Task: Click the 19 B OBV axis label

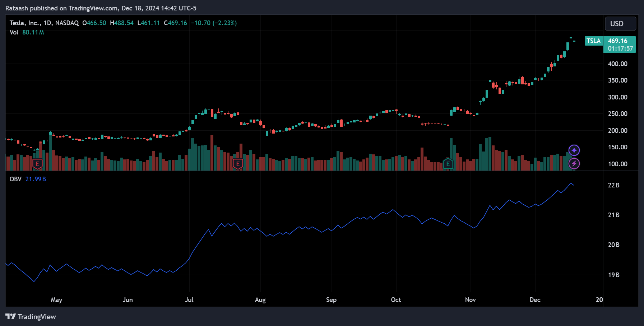Action: click(613, 275)
